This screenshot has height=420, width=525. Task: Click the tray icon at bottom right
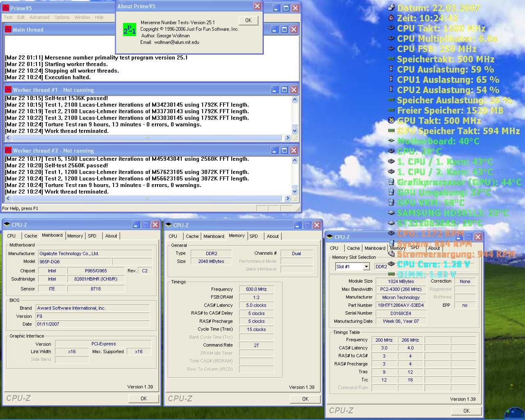(515, 413)
